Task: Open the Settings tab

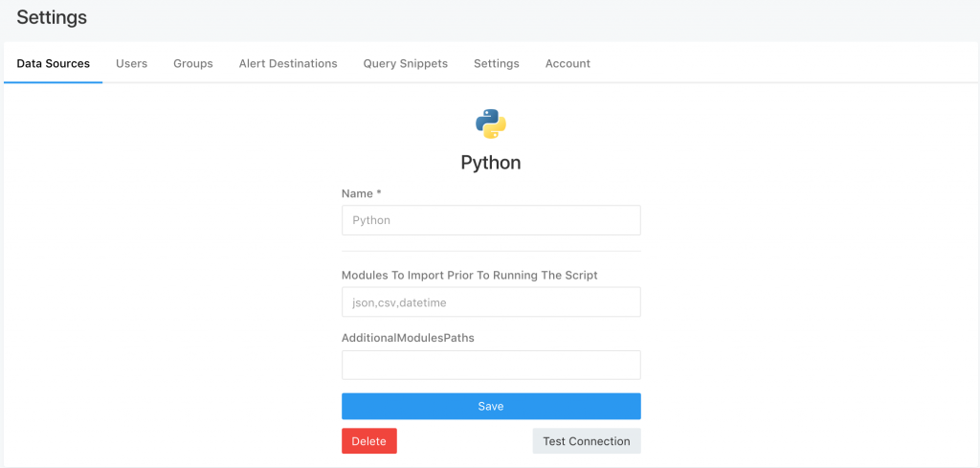Action: pos(497,63)
